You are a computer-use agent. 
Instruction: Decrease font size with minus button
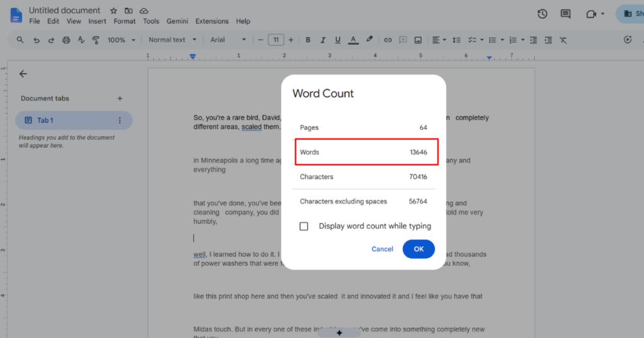pyautogui.click(x=260, y=40)
